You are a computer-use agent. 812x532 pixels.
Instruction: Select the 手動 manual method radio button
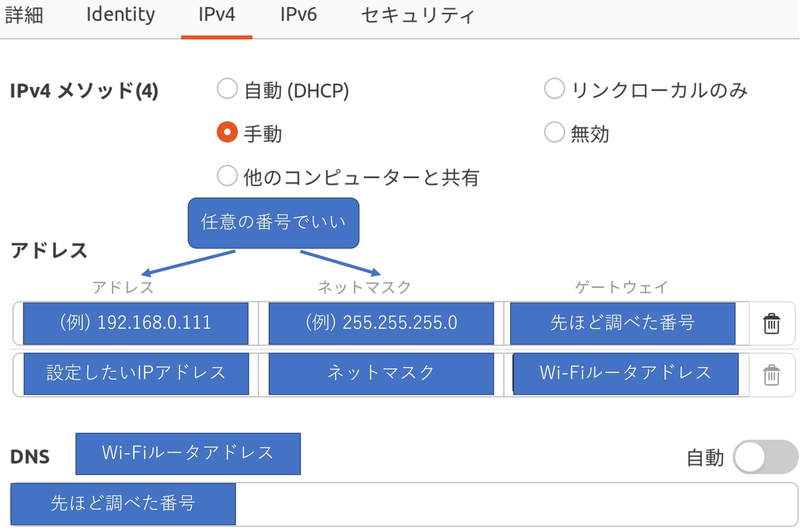tap(228, 133)
